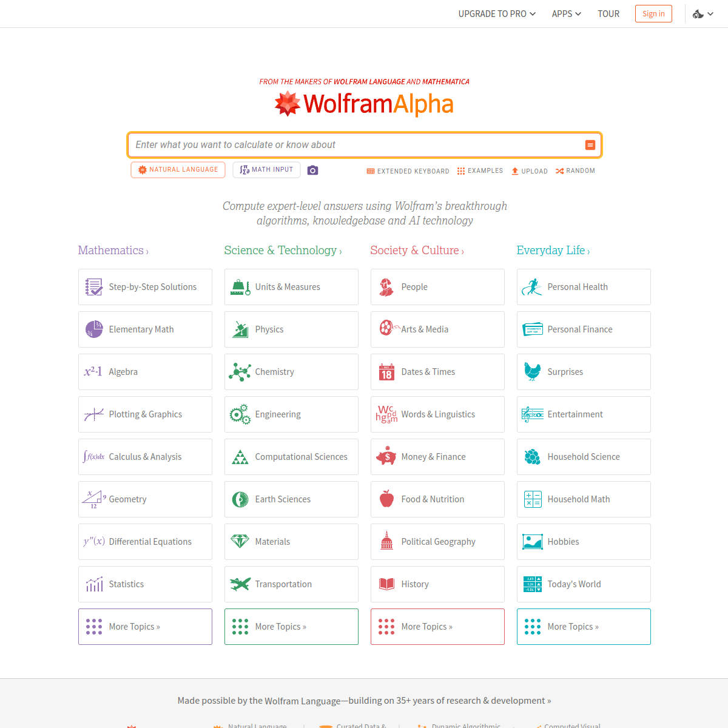Image resolution: width=728 pixels, height=728 pixels.
Task: Select the Step-by-Step Solutions category icon
Action: (94, 286)
